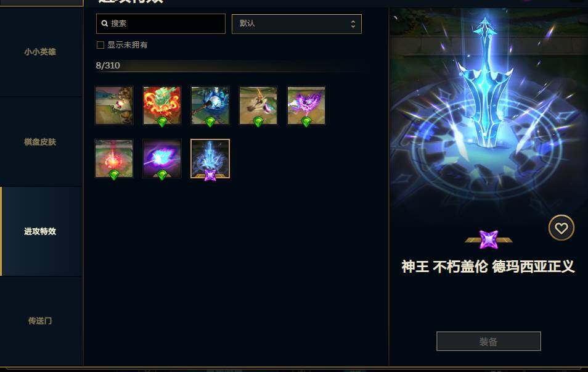Image resolution: width=588 pixels, height=372 pixels.
Task: Select the first default attack effect thumbnail
Action: click(x=114, y=105)
